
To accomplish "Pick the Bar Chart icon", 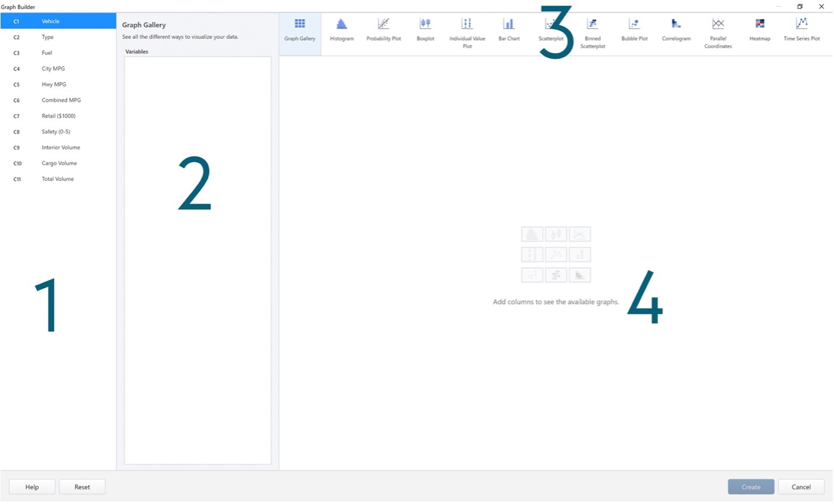I will click(x=508, y=29).
